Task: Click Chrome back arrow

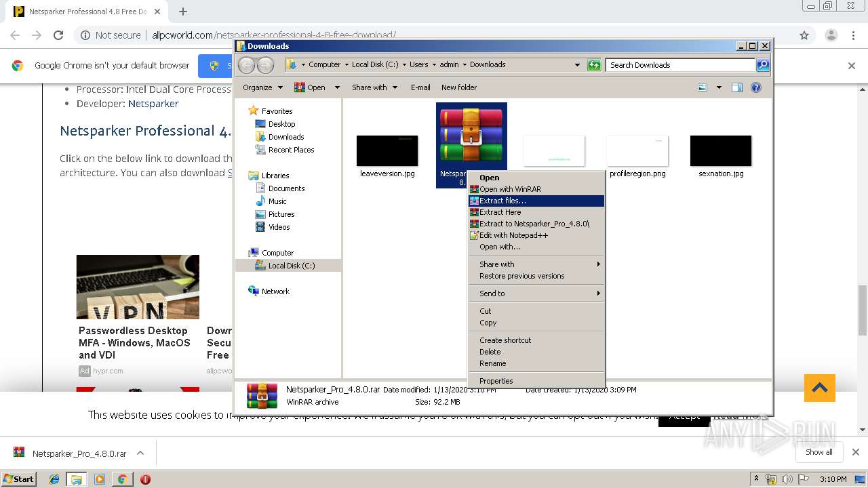Action: tap(15, 35)
